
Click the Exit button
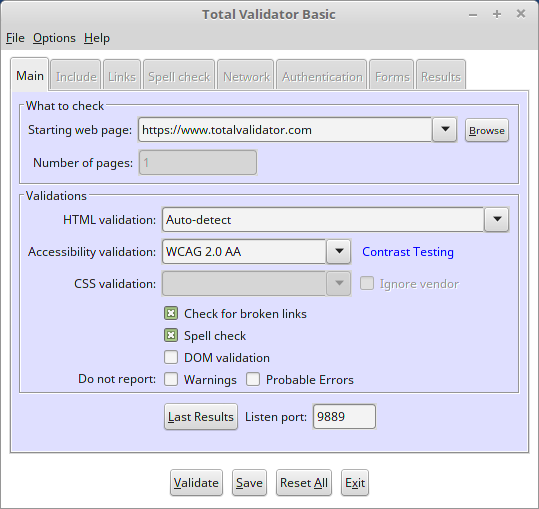355,483
